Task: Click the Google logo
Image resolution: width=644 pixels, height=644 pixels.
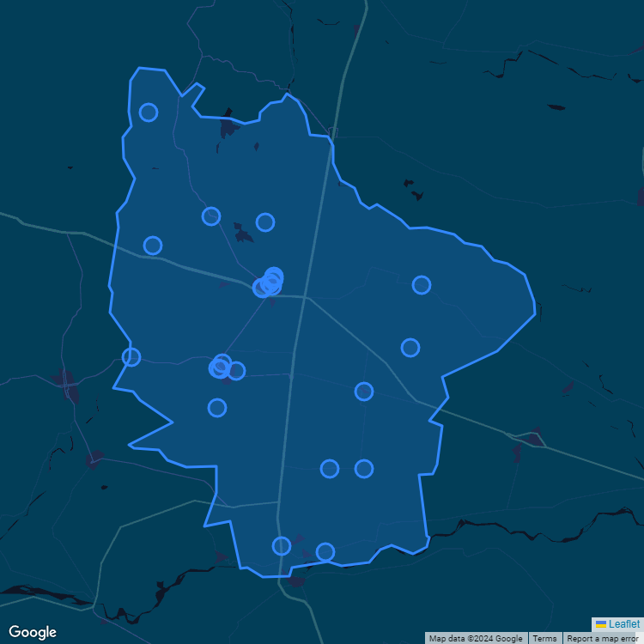Action: (x=33, y=633)
